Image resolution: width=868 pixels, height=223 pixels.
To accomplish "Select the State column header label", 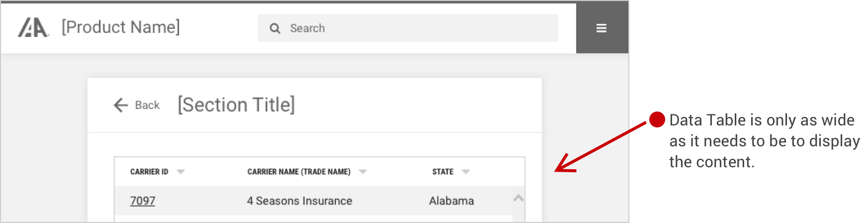I will pos(442,172).
